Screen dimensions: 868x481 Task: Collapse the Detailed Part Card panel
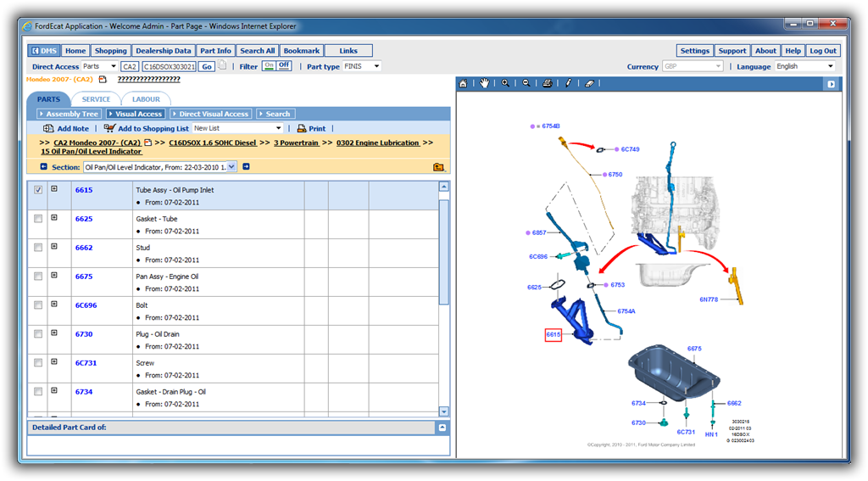[x=442, y=428]
